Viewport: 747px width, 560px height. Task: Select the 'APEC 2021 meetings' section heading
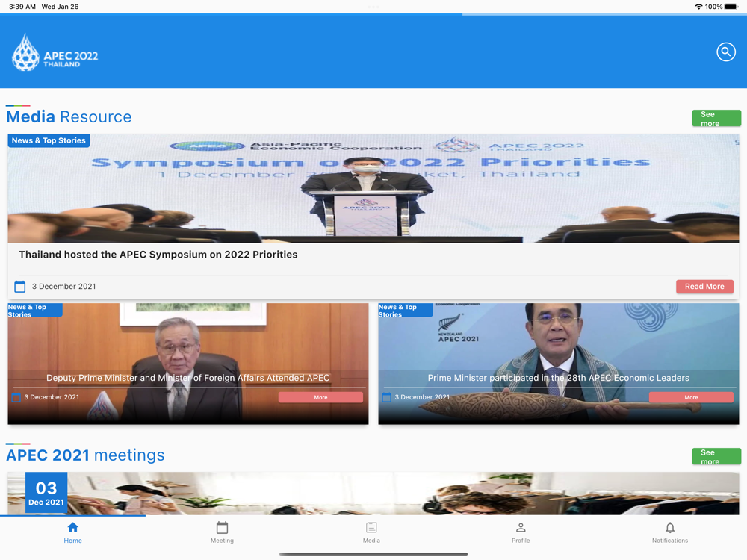click(85, 455)
